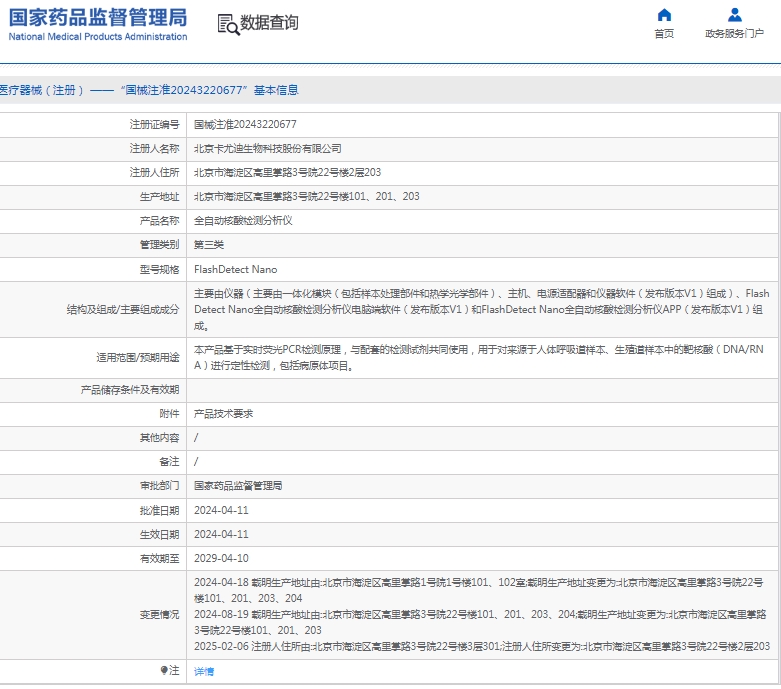
Task: Click the home icon above 首页
Action: 664,15
